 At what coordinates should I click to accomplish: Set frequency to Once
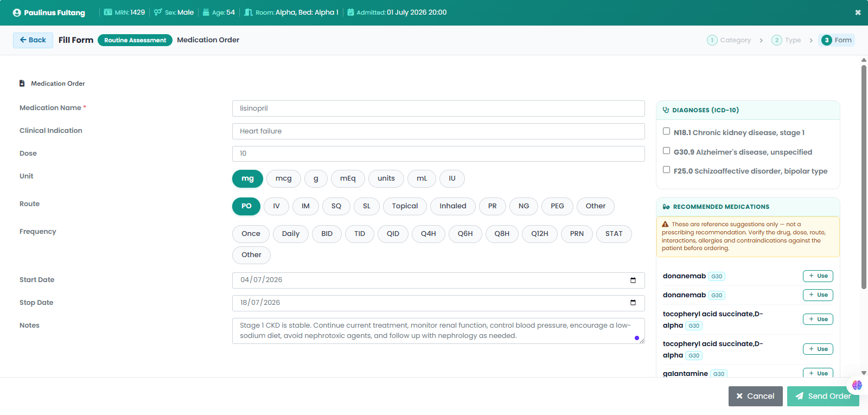(x=251, y=234)
